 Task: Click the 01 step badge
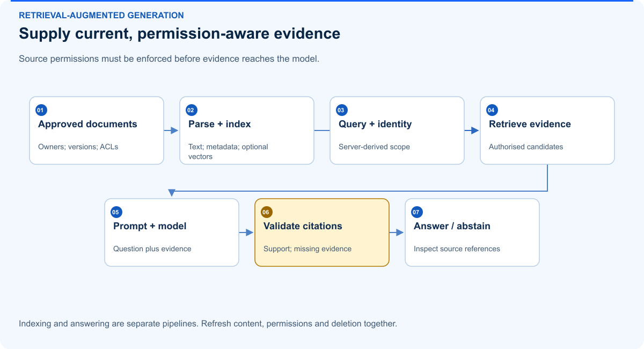[41, 110]
